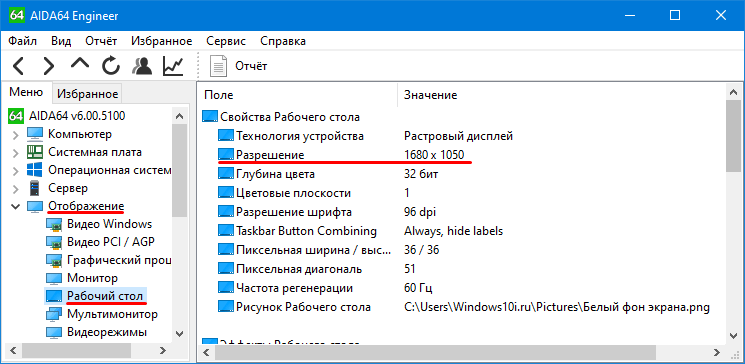Open user management with the person icon
Screen dimensions: 745x364
[142, 66]
